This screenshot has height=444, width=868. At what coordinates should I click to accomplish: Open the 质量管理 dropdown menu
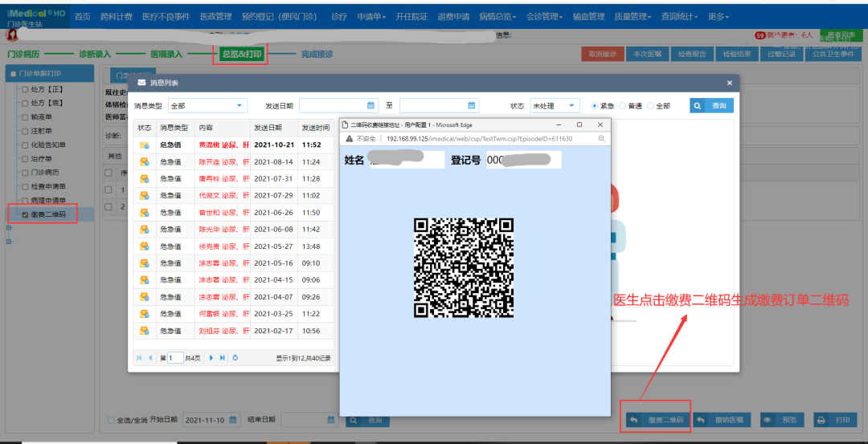coord(633,17)
